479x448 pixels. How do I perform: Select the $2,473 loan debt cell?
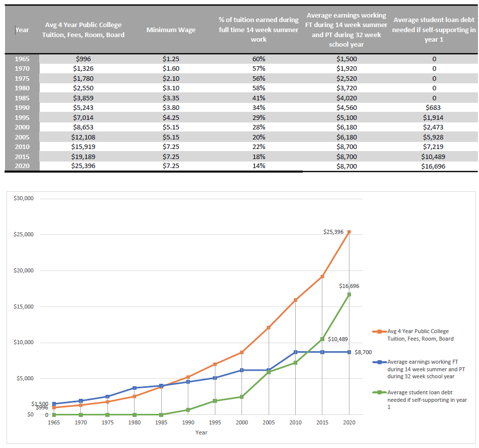point(433,127)
